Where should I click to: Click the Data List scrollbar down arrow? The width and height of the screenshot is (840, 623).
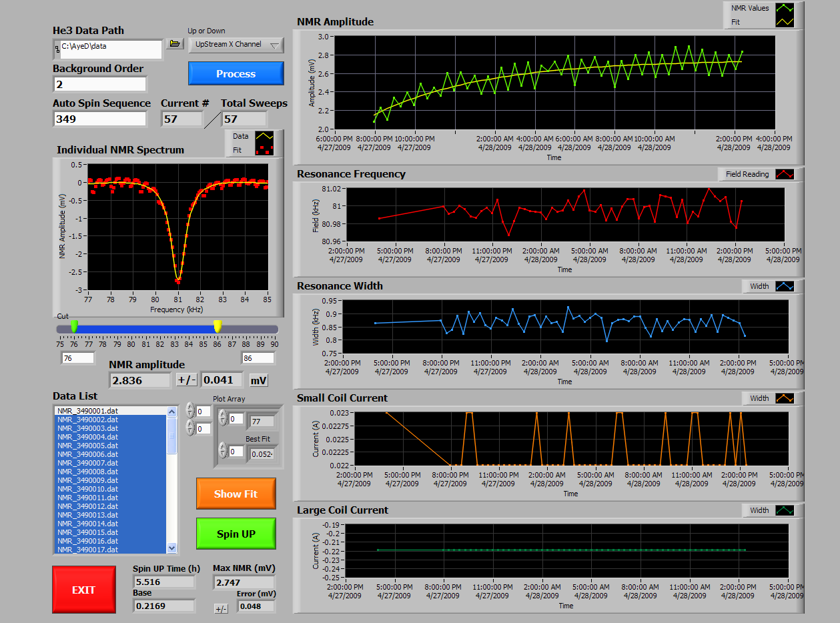[x=172, y=548]
